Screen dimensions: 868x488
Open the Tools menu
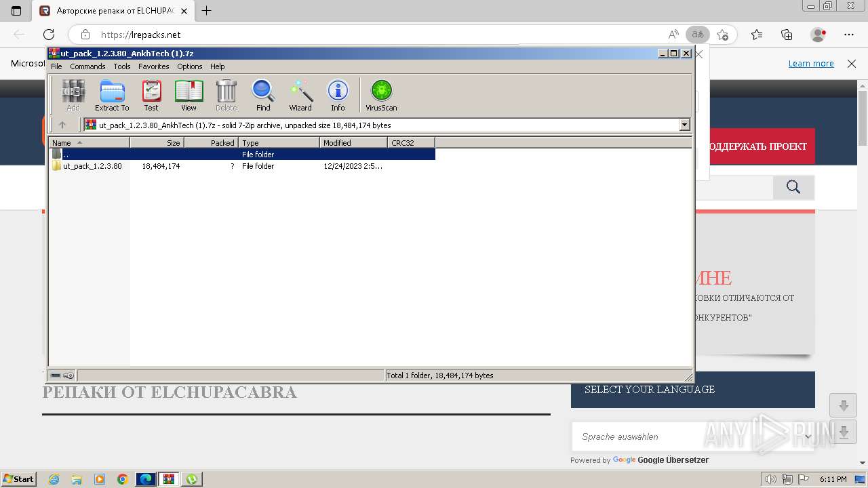(122, 66)
